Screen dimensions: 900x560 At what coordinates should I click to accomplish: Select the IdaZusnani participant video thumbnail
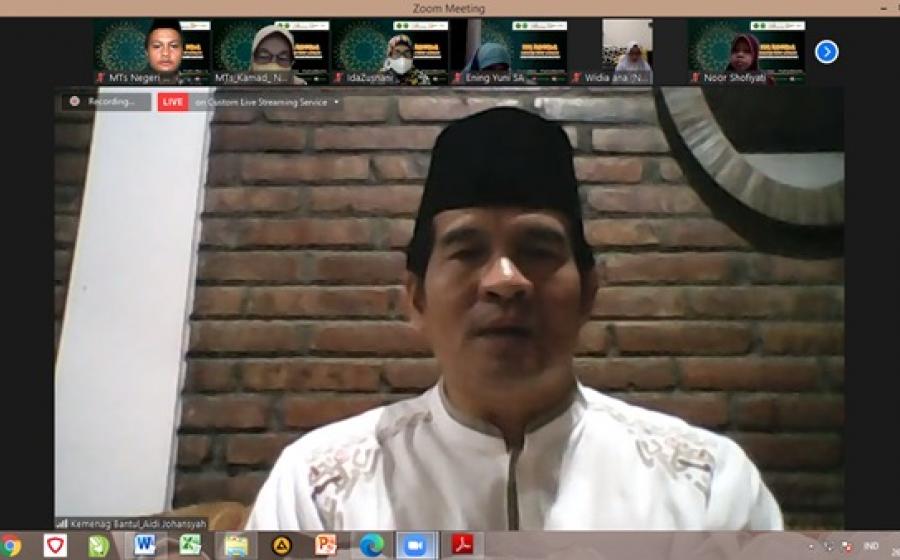[x=390, y=51]
